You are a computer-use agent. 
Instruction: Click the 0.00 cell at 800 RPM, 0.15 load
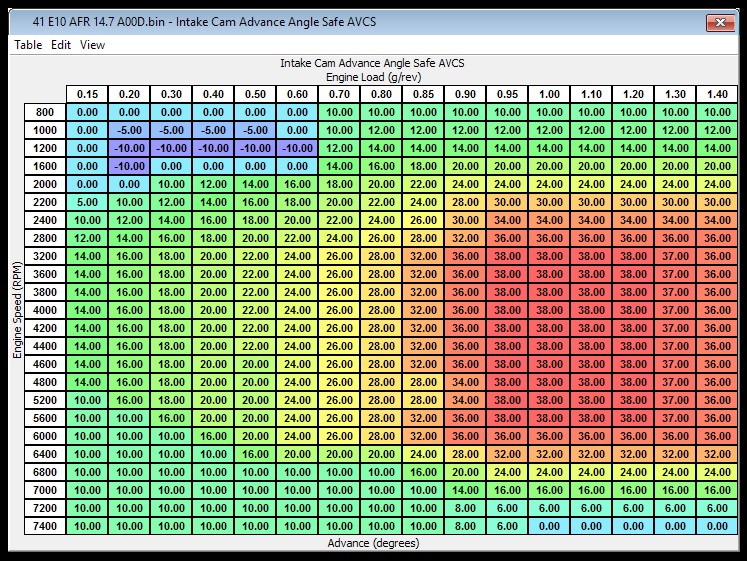click(87, 112)
